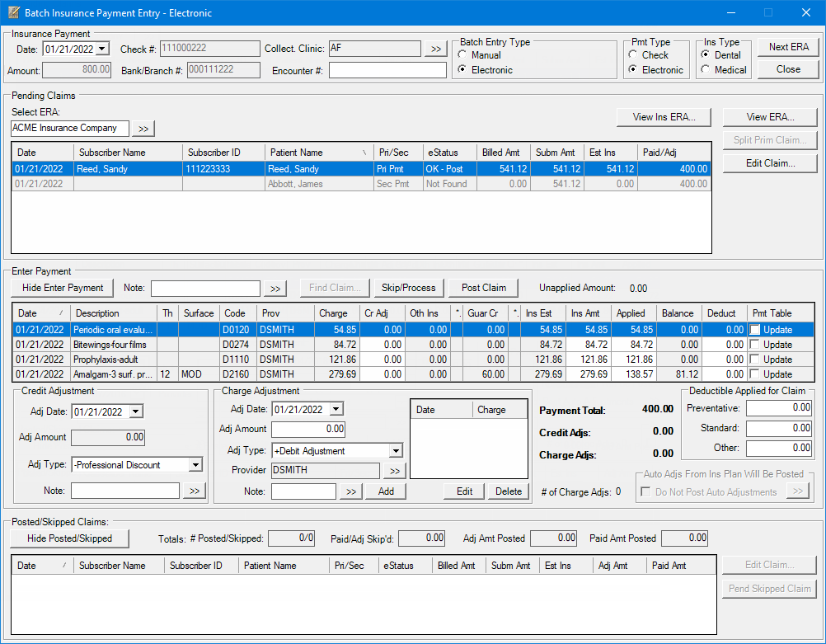826x644 pixels.
Task: Click the Post Claim button
Action: (484, 288)
